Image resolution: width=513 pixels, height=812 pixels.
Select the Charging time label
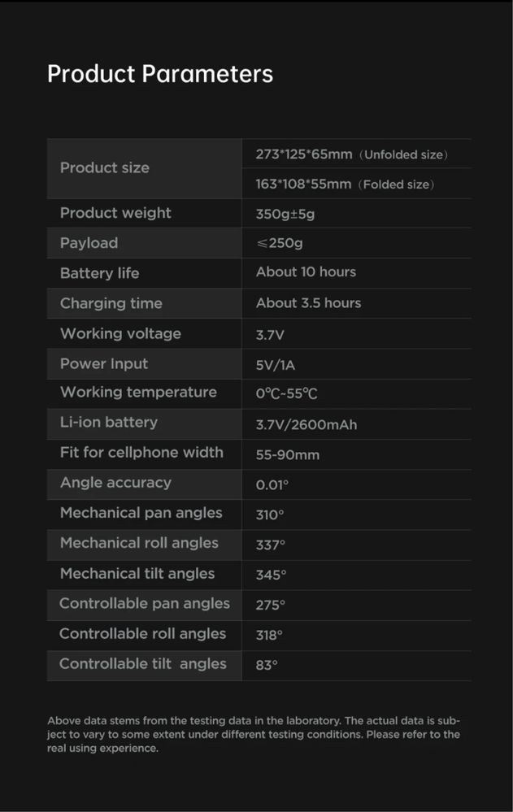pyautogui.click(x=111, y=303)
